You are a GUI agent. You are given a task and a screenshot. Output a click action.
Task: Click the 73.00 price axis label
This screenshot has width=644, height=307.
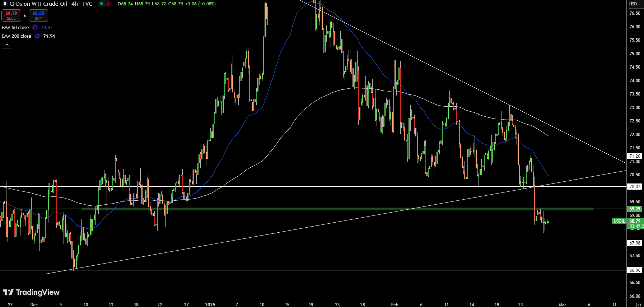point(635,107)
